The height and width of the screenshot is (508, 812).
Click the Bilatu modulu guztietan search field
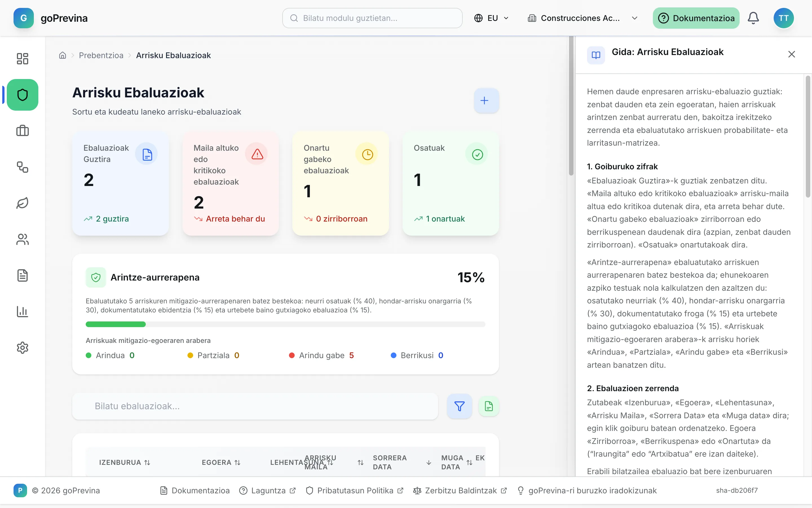tap(372, 18)
